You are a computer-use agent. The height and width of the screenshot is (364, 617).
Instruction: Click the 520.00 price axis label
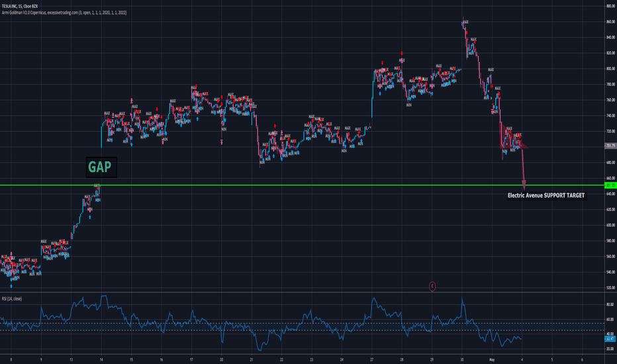610,288
